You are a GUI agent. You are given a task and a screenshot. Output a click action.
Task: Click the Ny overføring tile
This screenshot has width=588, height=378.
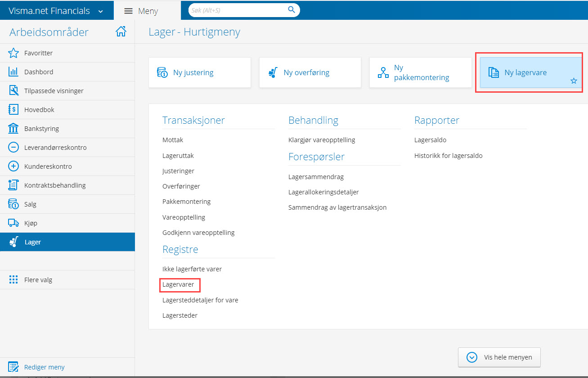[310, 72]
